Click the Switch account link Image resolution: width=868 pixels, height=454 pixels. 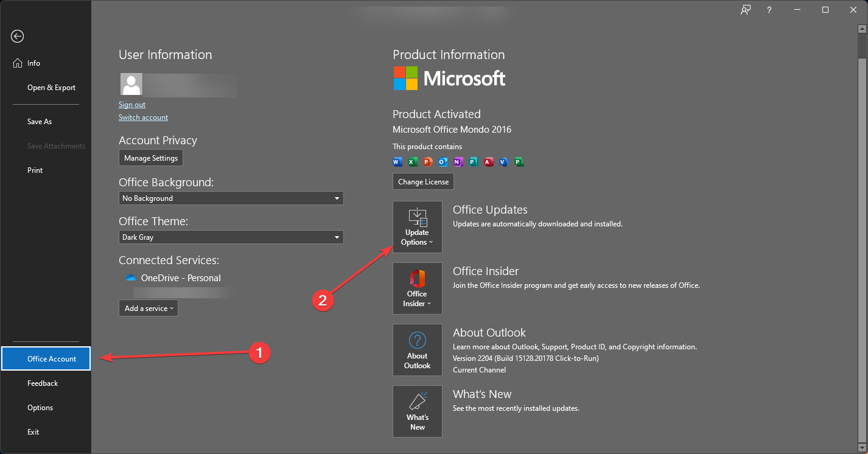tap(144, 117)
